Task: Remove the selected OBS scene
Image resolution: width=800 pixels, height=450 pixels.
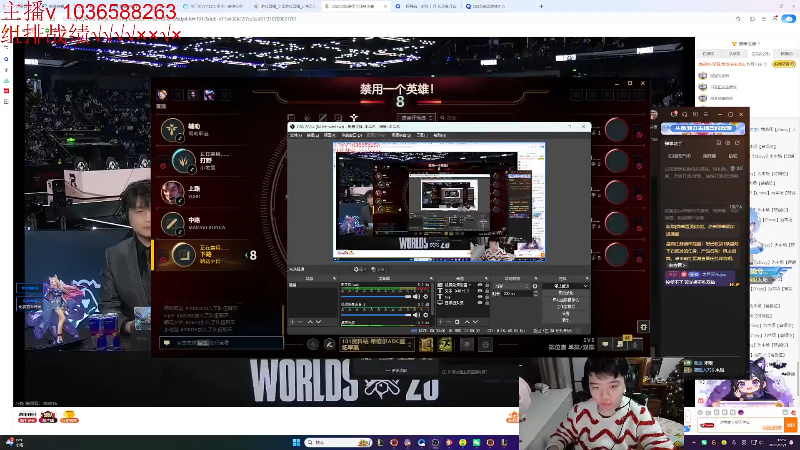Action: pyautogui.click(x=301, y=322)
